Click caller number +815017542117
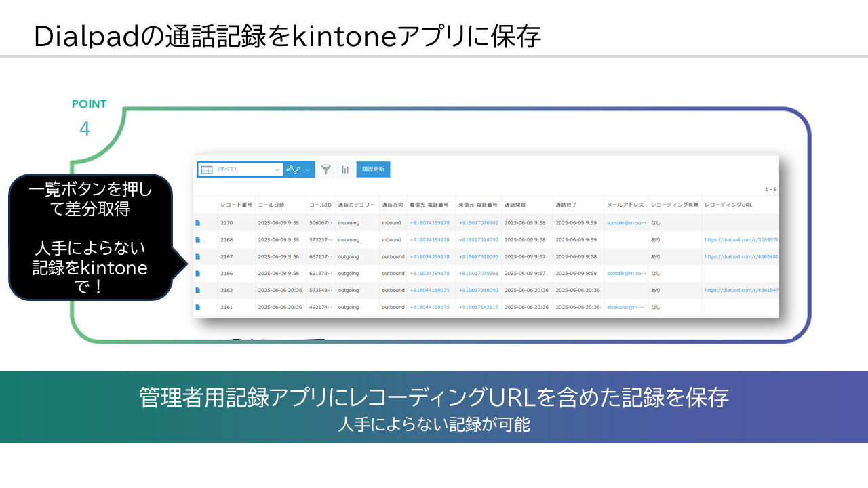The height and width of the screenshot is (488, 868). click(479, 307)
